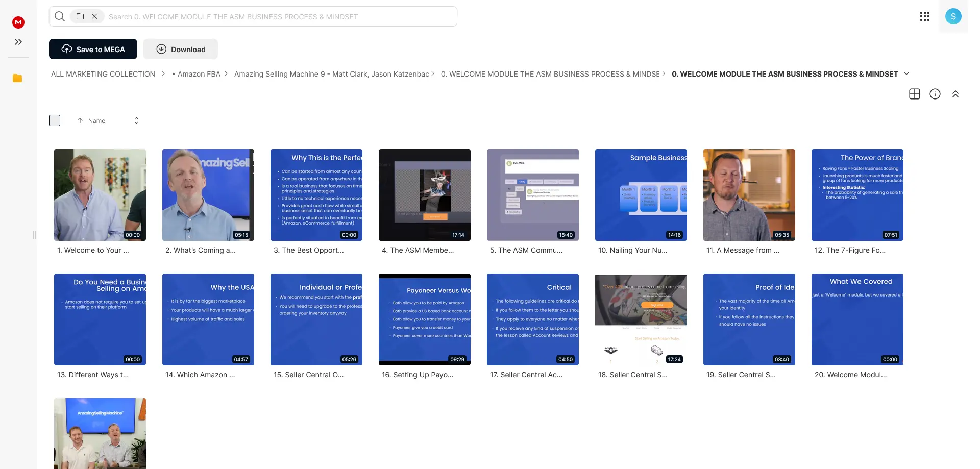Image resolution: width=980 pixels, height=469 pixels.
Task: Click file name '2. What's Coming a...'
Action: click(x=201, y=250)
